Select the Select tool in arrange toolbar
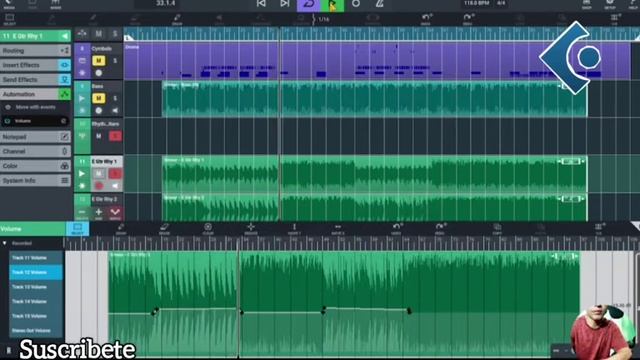Image resolution: width=640 pixels, height=360 pixels. point(9,19)
